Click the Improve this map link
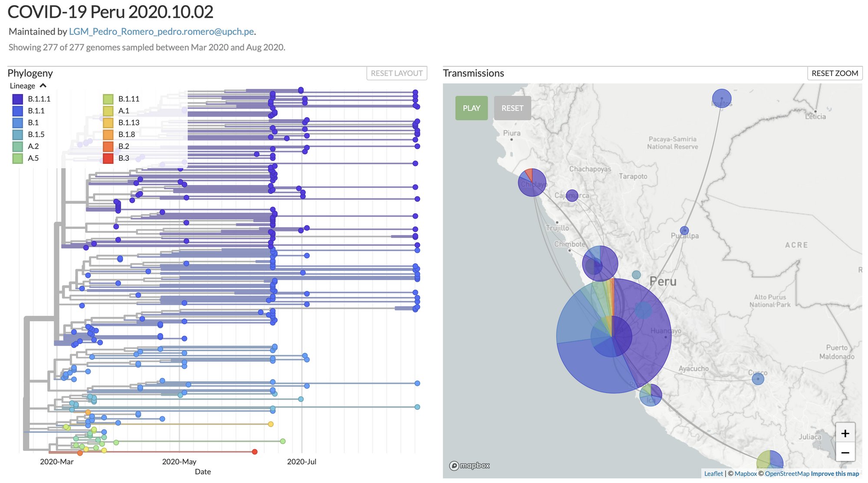This screenshot has width=868, height=483. pyautogui.click(x=835, y=474)
